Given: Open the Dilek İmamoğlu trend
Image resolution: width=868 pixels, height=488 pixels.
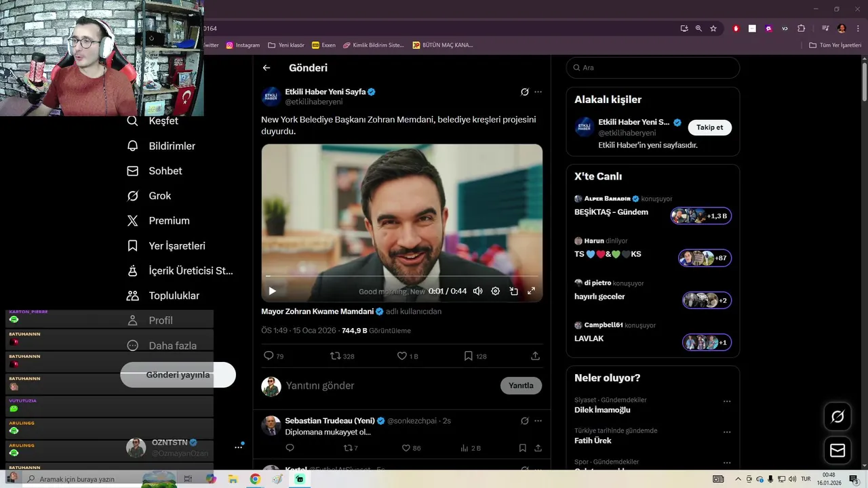Looking at the screenshot, I should click(602, 410).
